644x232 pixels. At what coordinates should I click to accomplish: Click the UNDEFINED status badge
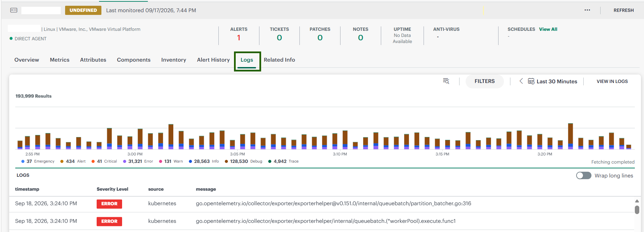pyautogui.click(x=83, y=10)
